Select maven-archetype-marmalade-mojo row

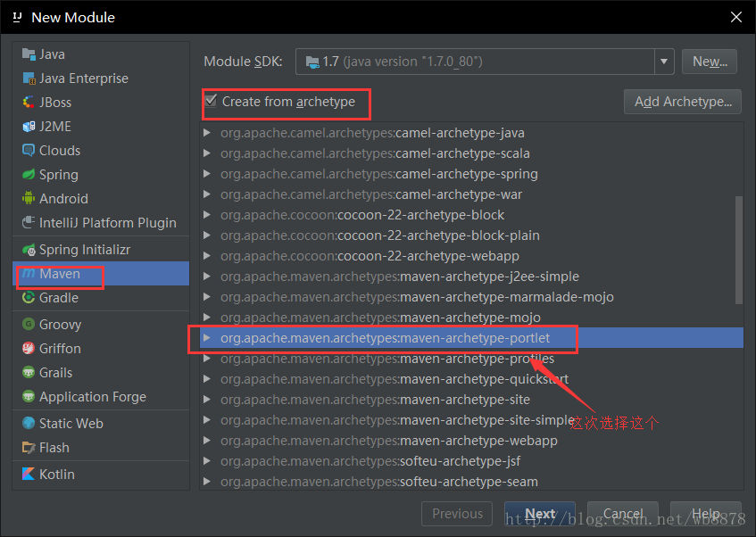point(471,297)
